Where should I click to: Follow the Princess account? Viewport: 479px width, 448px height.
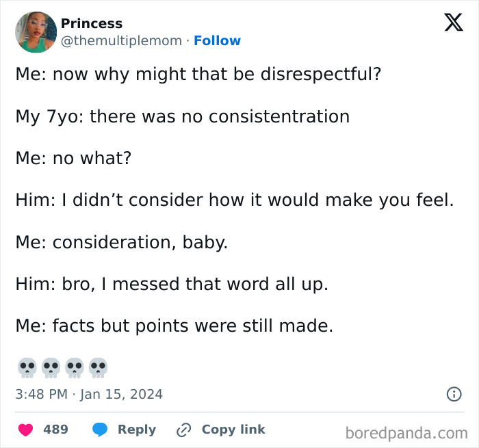[217, 41]
